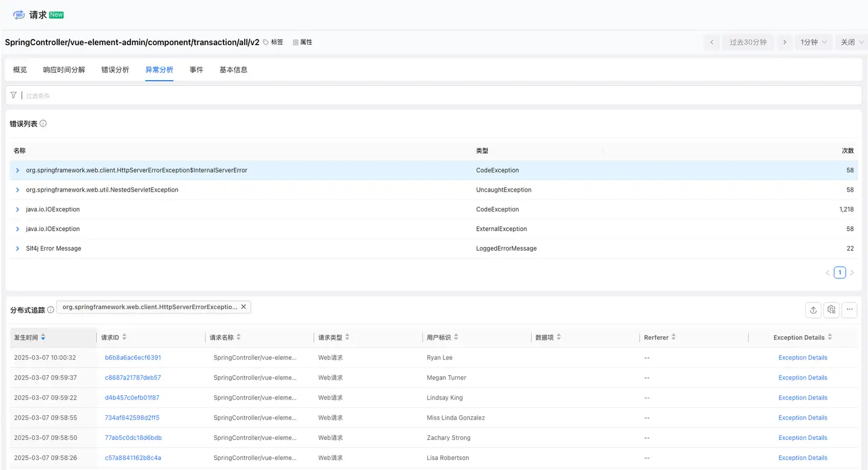
Task: Open the 1分钟 interval dropdown
Action: [813, 42]
